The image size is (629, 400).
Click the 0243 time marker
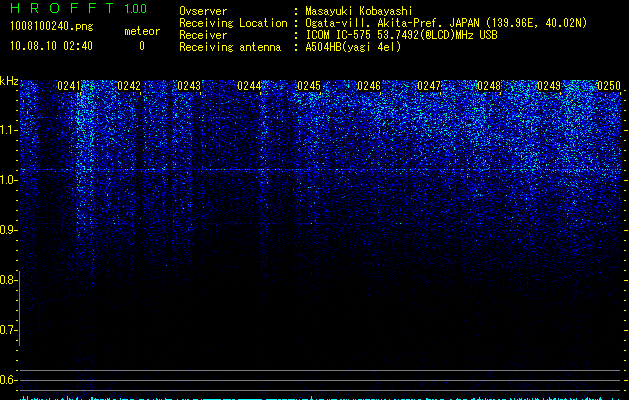coord(189,86)
